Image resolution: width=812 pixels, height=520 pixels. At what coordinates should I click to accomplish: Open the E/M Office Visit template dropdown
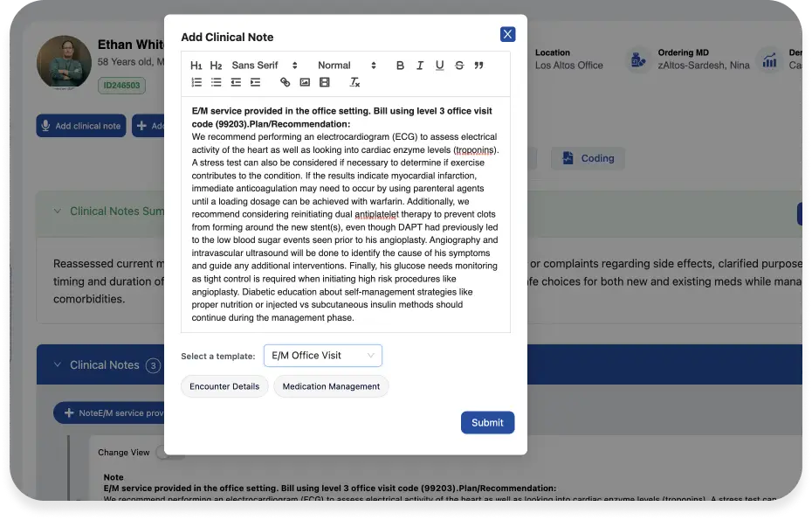pyautogui.click(x=323, y=356)
